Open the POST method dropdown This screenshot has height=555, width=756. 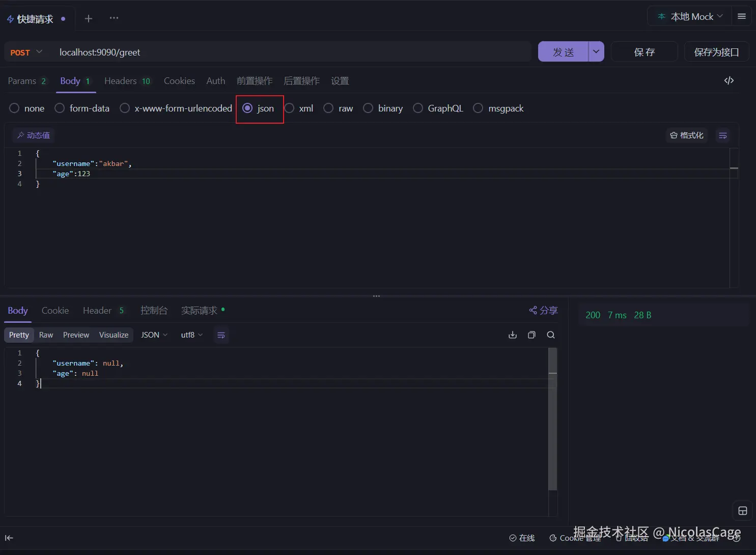26,52
